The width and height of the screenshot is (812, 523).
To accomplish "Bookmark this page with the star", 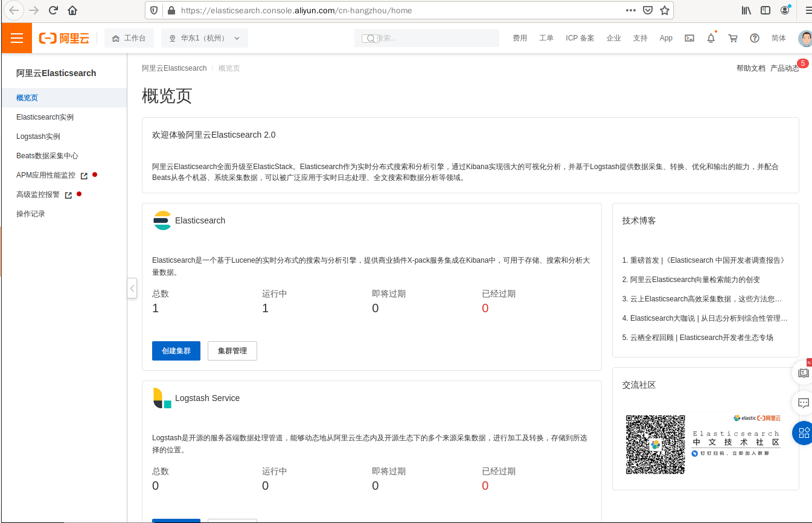I will pos(665,10).
